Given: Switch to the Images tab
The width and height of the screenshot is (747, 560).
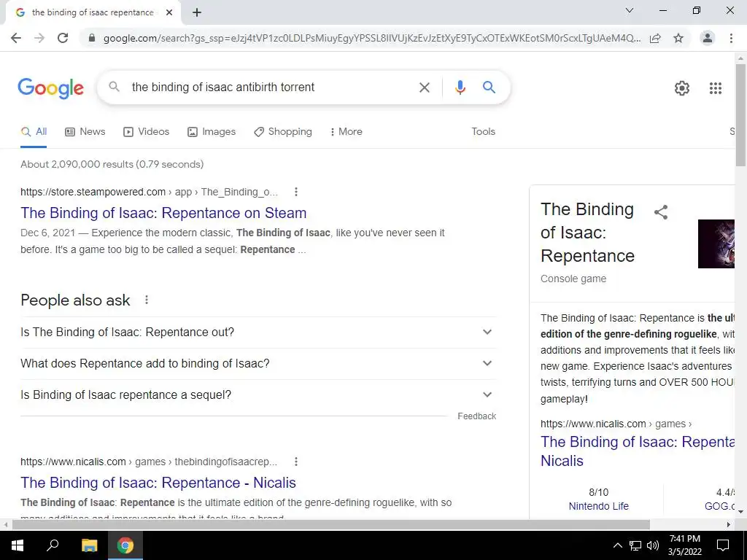Looking at the screenshot, I should (x=212, y=132).
